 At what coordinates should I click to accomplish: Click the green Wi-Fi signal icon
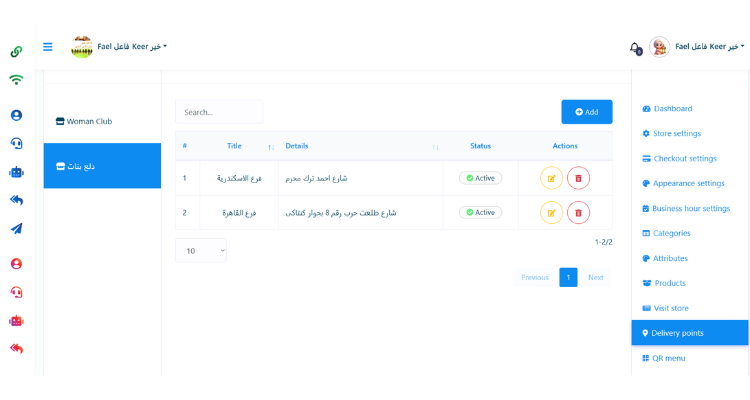16,79
